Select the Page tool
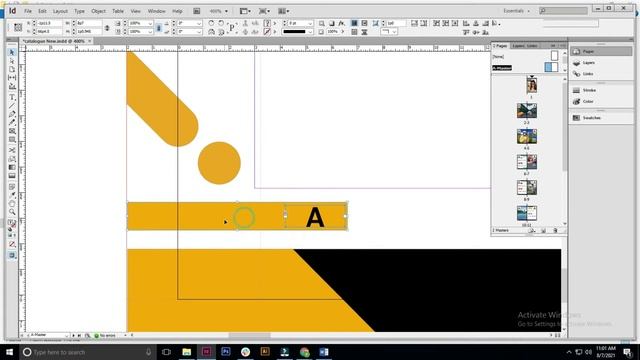 coord(12,69)
